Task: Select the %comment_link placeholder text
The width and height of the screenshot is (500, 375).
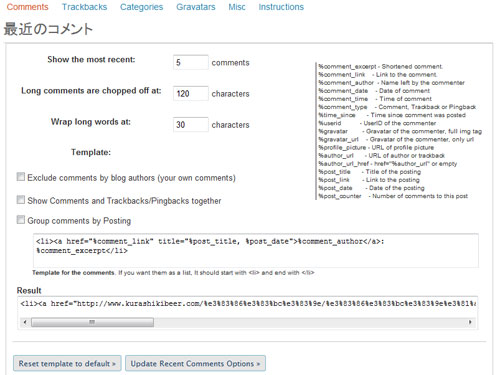Action: (x=342, y=75)
